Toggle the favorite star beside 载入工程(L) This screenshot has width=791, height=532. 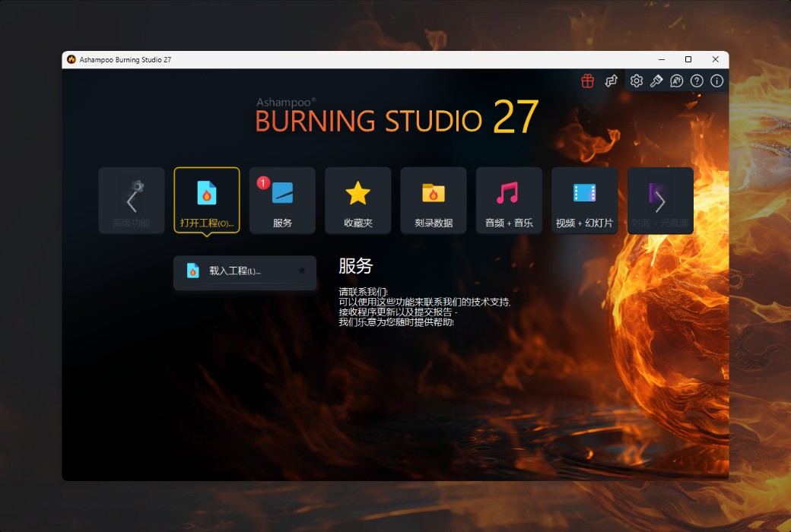coord(302,271)
